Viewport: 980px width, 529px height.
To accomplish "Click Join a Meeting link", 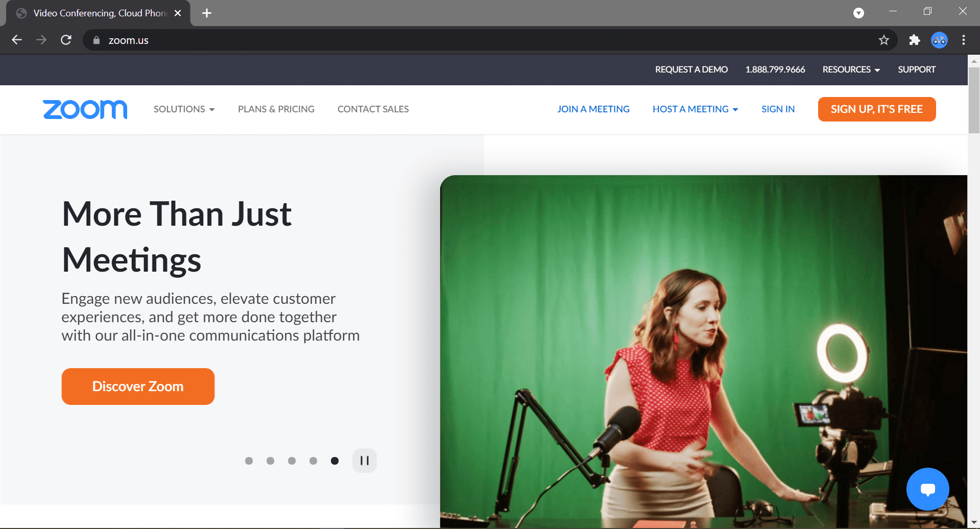I will point(593,109).
